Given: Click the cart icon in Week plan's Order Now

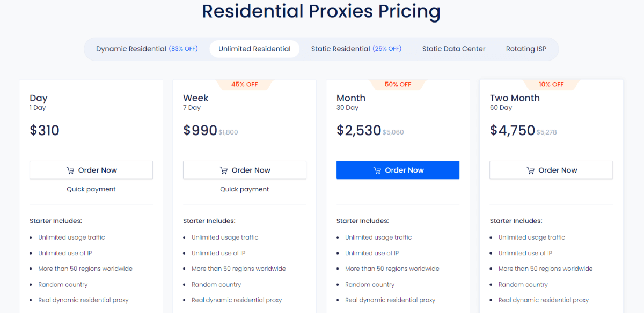Looking at the screenshot, I should (x=224, y=170).
